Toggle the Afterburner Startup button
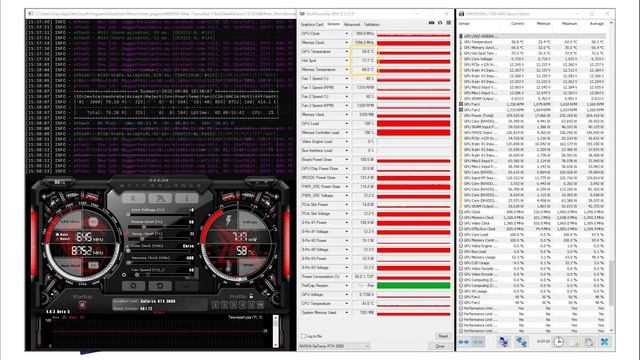Viewport: 640px width, 360px height. [x=82, y=304]
